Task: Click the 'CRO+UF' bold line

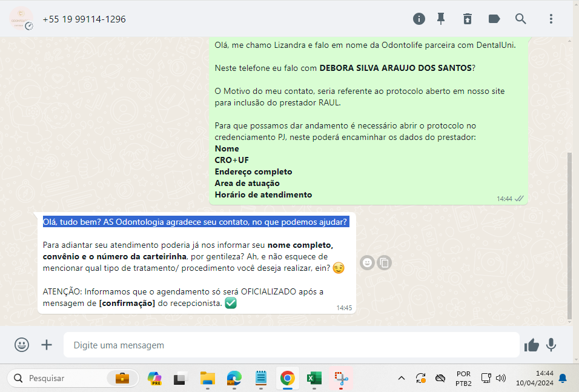Action: click(x=231, y=160)
